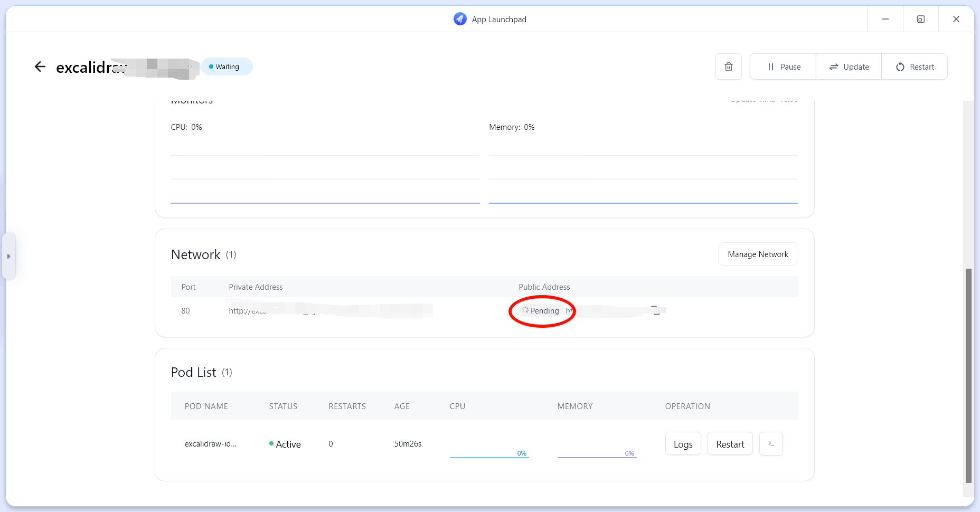Screen dimensions: 980x512
Task: Click the pod age 50m26s
Action: click(408, 444)
